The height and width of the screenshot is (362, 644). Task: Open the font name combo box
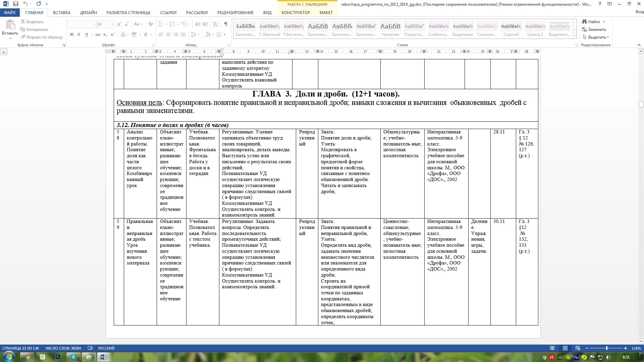82,24
